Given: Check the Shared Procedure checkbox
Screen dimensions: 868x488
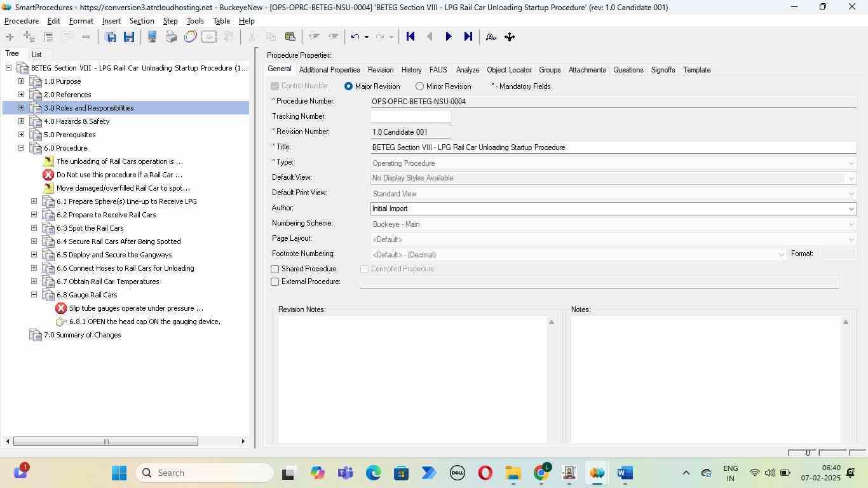Looking at the screenshot, I should pyautogui.click(x=275, y=269).
